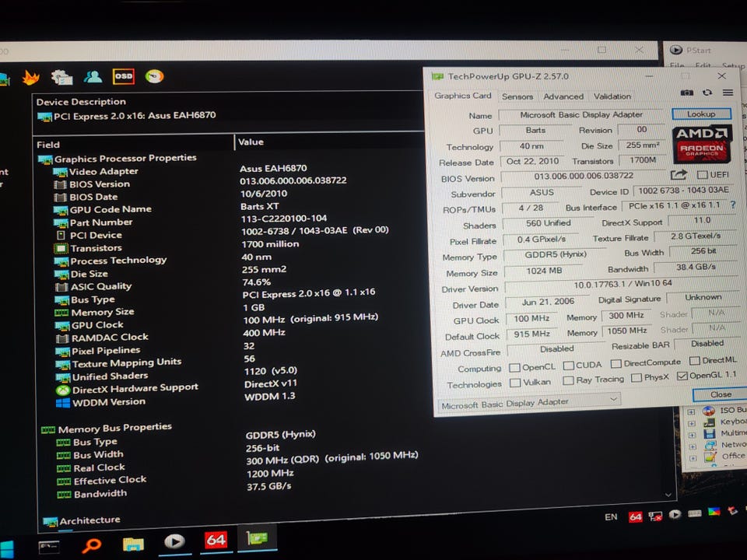Open the Windows Start button
The image size is (747, 560).
[x=6, y=549]
